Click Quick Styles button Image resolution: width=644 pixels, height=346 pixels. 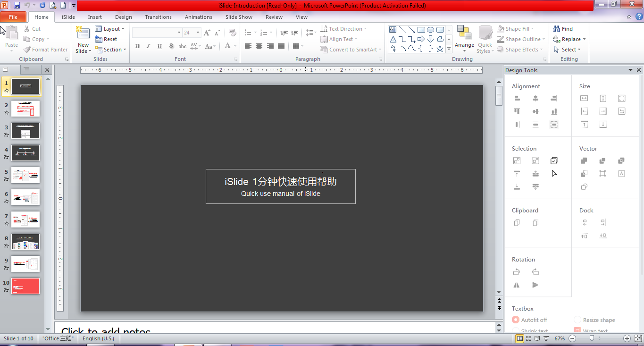(x=485, y=40)
